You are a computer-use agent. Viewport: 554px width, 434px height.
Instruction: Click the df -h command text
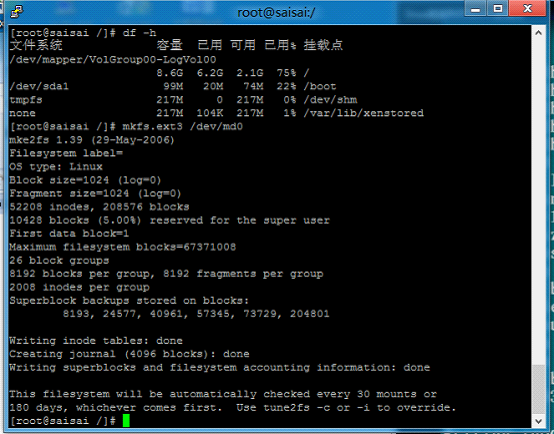pyautogui.click(x=139, y=33)
